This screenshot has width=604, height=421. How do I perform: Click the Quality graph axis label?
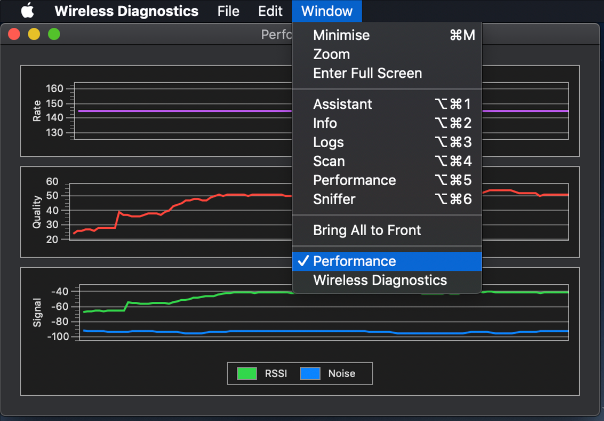point(37,212)
